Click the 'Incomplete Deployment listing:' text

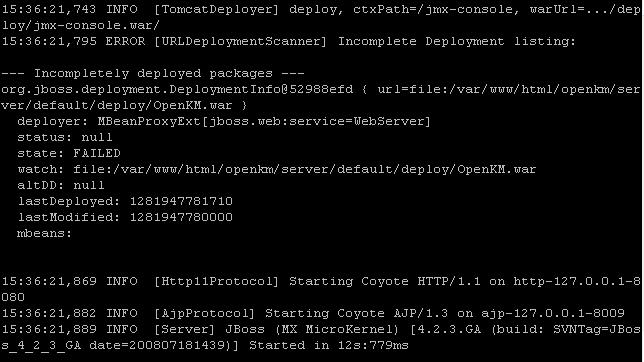point(457,42)
